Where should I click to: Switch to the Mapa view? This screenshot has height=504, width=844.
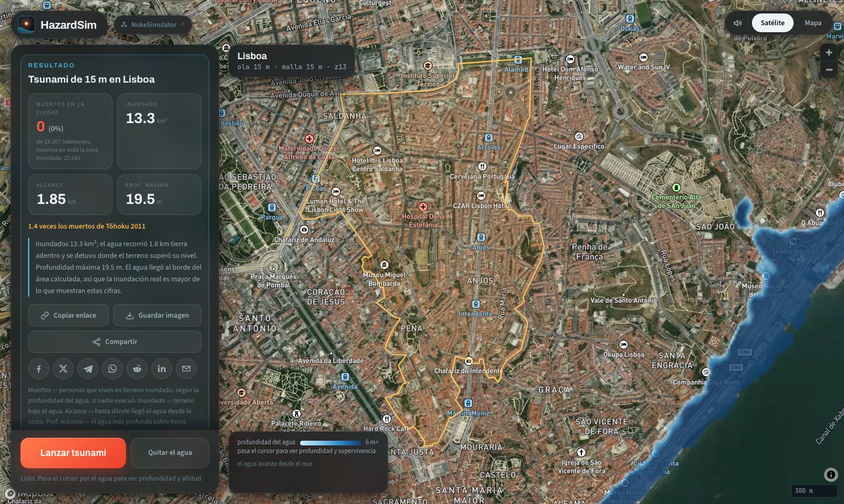[x=813, y=23]
